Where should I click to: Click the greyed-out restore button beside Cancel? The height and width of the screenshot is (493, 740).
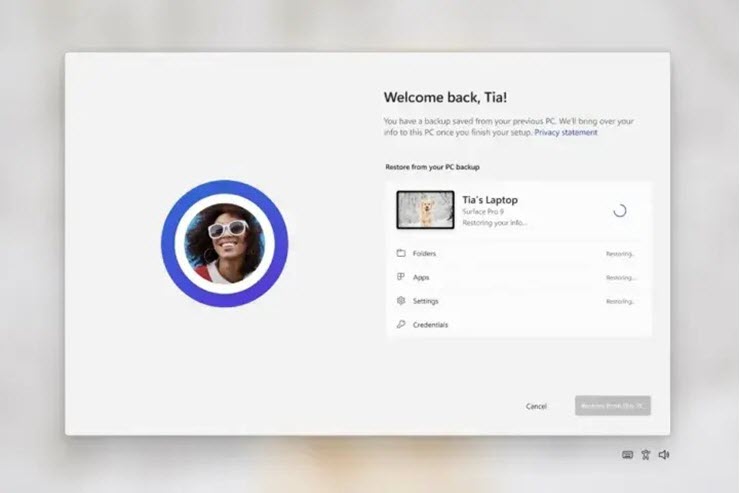613,406
